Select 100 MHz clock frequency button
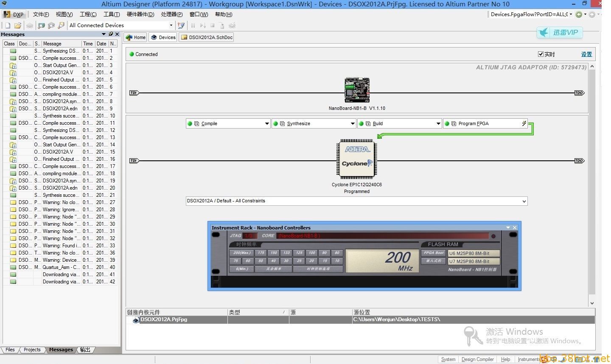611x364 pixels. point(312,253)
